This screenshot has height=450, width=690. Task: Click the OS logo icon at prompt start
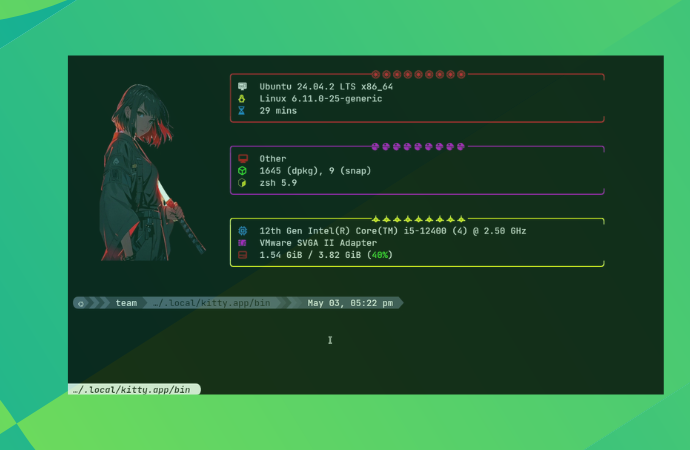(x=81, y=303)
